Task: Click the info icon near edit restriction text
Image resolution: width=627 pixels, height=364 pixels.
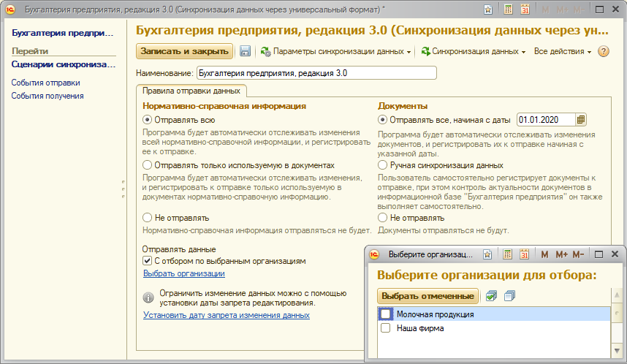Action: point(148,297)
